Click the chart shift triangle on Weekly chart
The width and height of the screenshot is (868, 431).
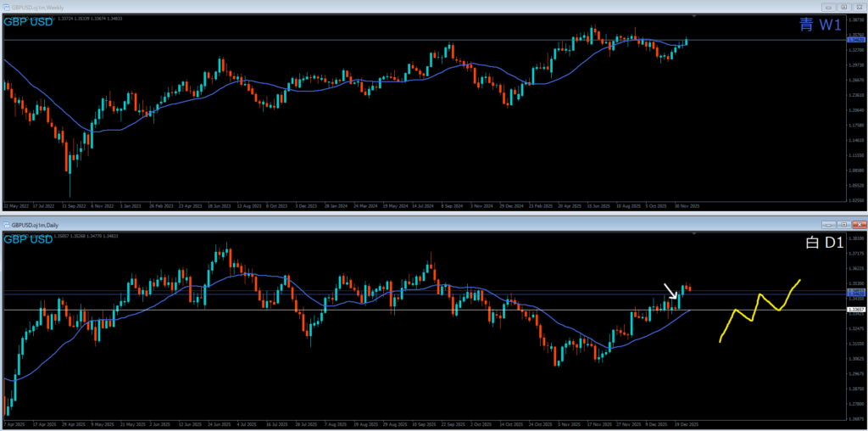tap(695, 16)
